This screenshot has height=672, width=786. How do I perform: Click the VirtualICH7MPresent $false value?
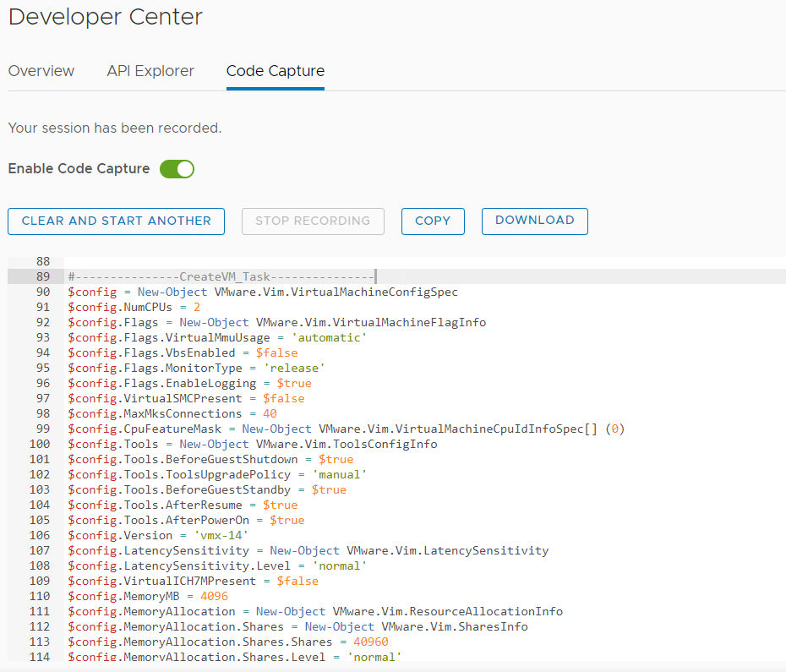click(x=297, y=582)
